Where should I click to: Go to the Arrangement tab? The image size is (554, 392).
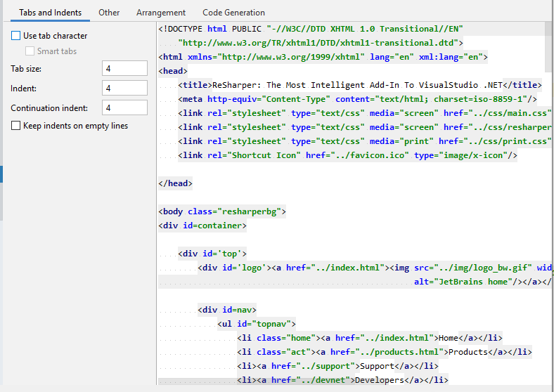pyautogui.click(x=161, y=13)
